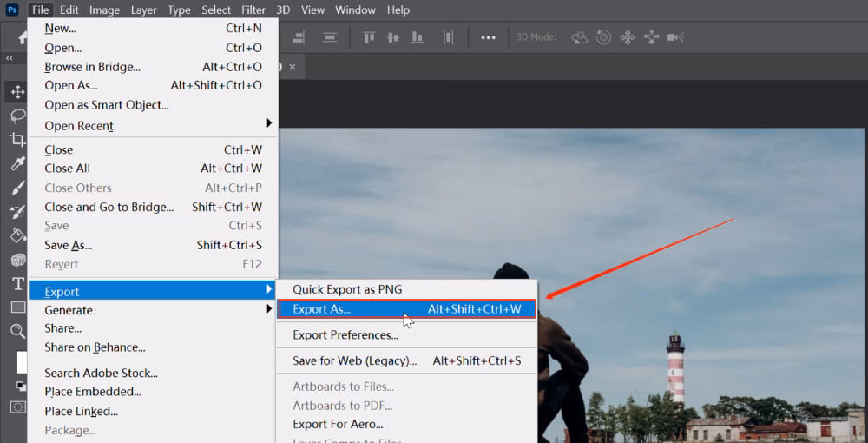Collapse the tools panel double-arrow
This screenshot has width=868, height=443.
point(10,58)
